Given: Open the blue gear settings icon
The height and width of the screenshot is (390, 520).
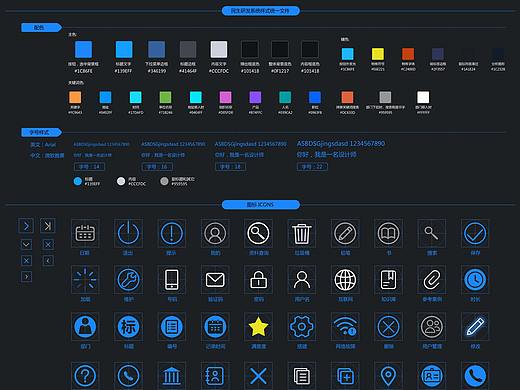Looking at the screenshot, I should (302, 327).
